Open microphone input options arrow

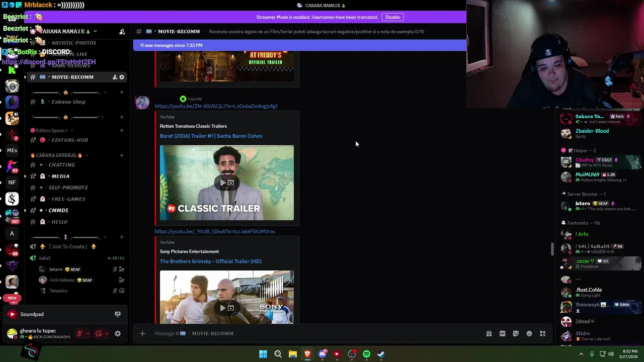pyautogui.click(x=88, y=333)
